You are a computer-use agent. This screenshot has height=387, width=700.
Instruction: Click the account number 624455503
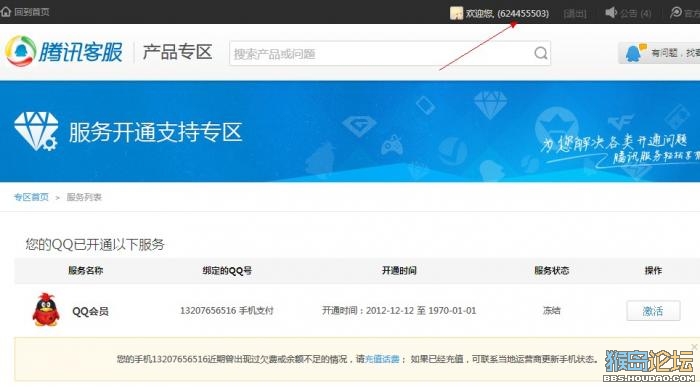coord(523,13)
